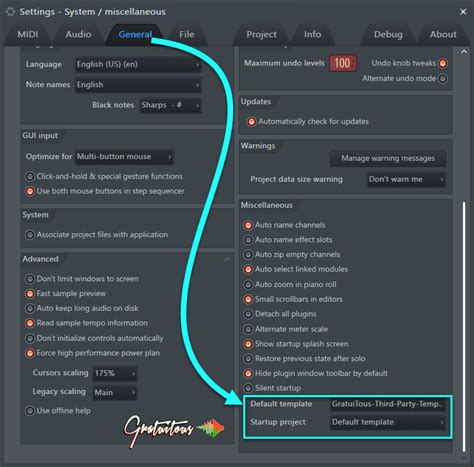This screenshot has width=474, height=467.
Task: Open the File settings tab
Action: coord(187,34)
